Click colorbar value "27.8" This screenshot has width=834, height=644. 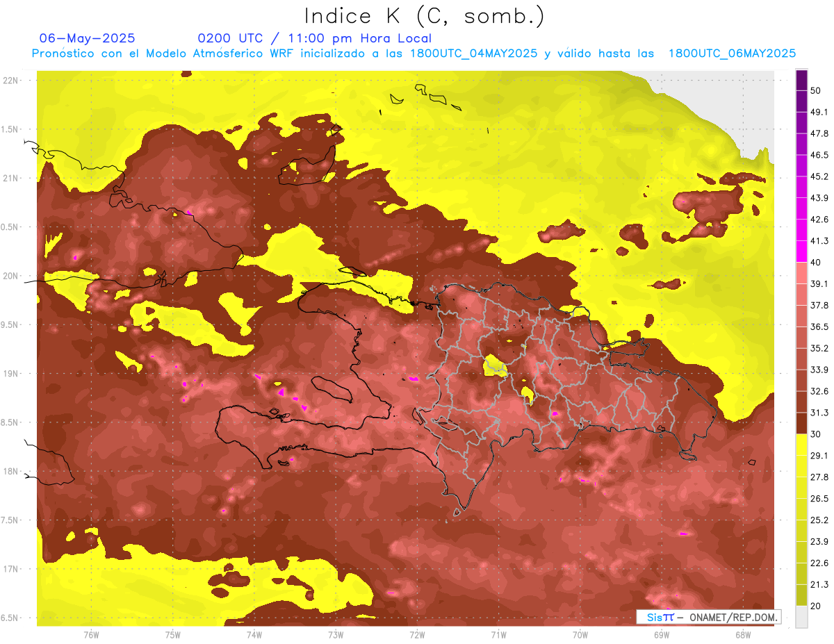[819, 477]
